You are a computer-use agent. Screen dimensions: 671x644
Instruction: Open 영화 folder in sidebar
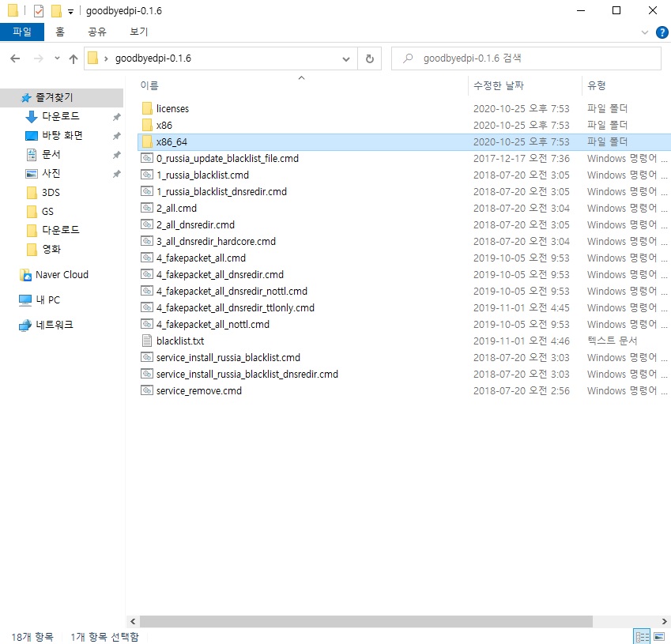[51, 249]
